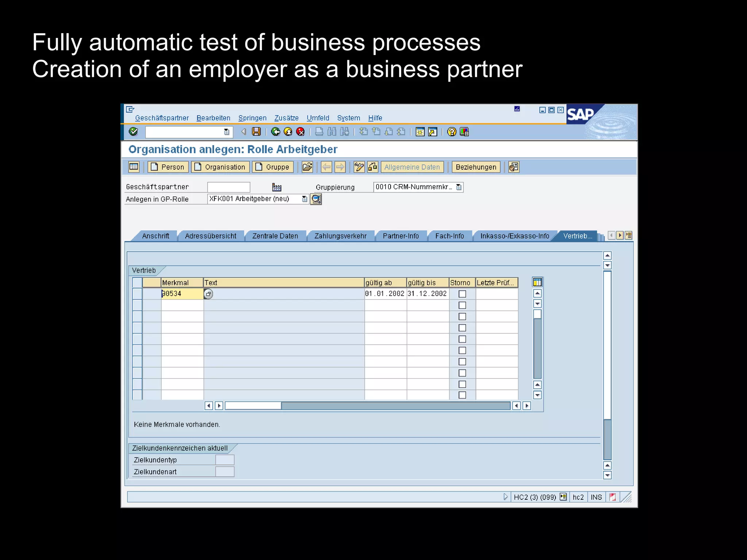This screenshot has height=560, width=747.
Task: Toggle Storno checkbox in the fifth row
Action: pyautogui.click(x=462, y=339)
